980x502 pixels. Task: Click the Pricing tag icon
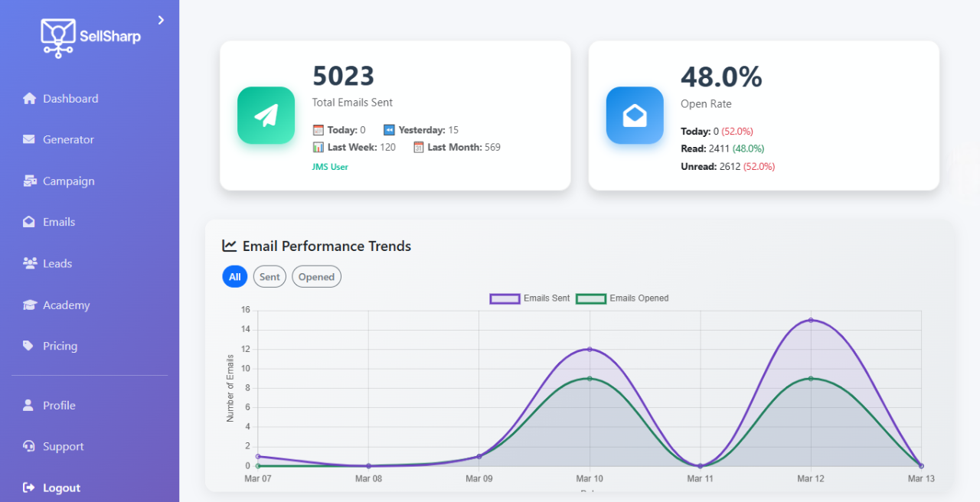(x=28, y=346)
